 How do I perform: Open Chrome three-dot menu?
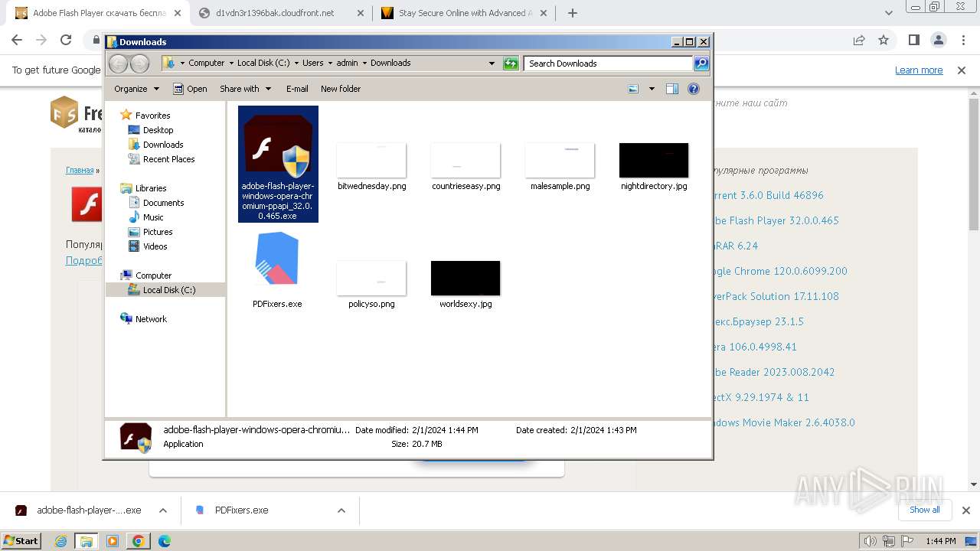962,40
